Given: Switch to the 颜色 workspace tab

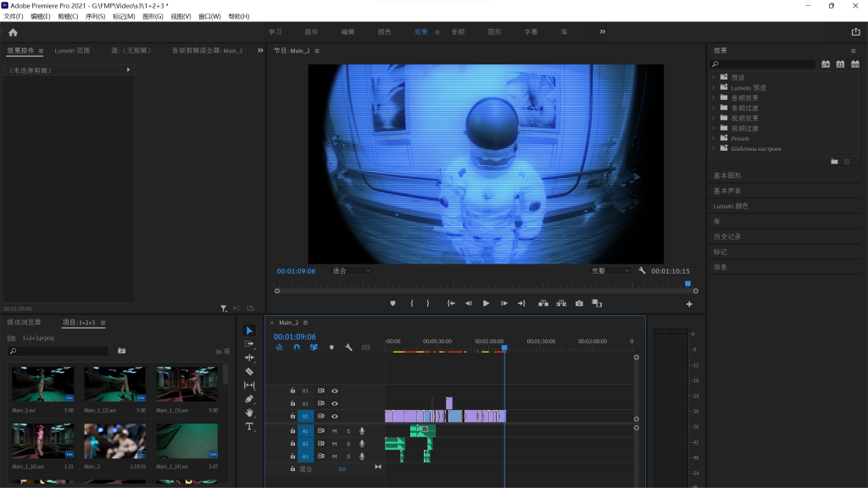Looking at the screenshot, I should 384,32.
